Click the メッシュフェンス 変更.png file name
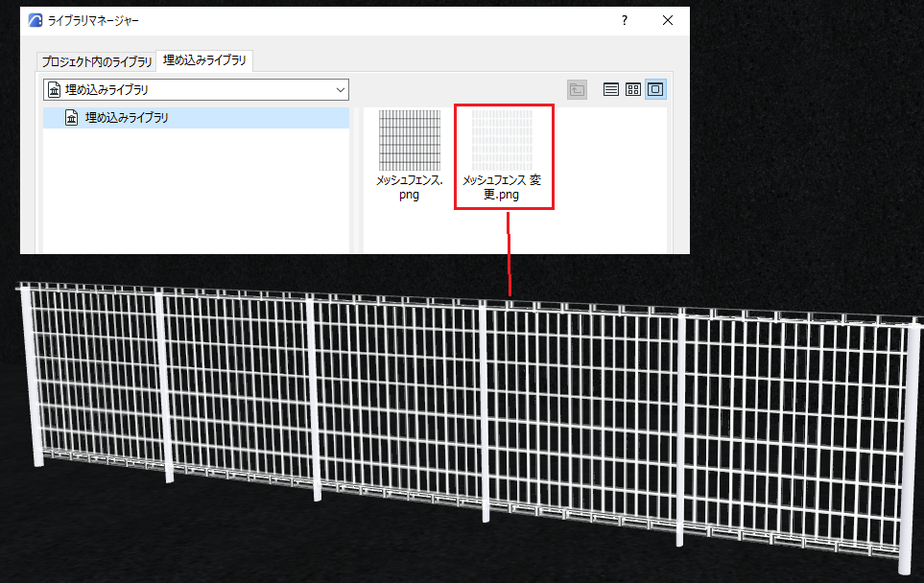Screen dimensions: 924x583 coord(502,187)
